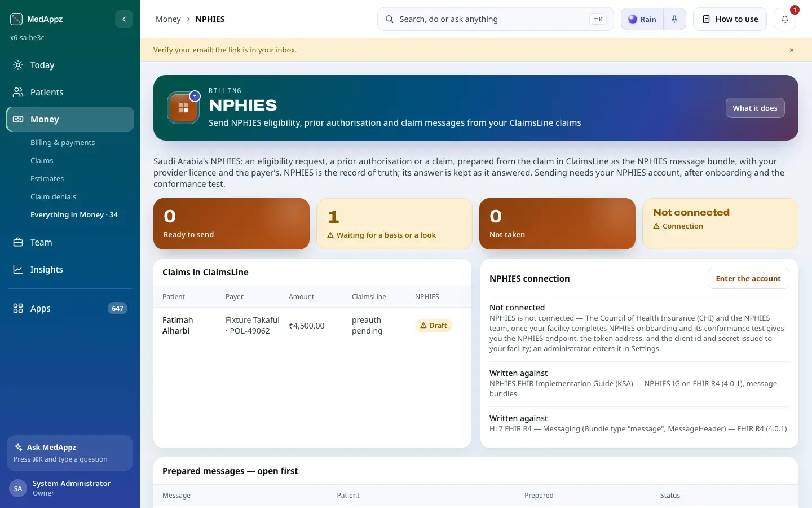The image size is (812, 508).
Task: Click the Prepared column header
Action: coord(539,495)
